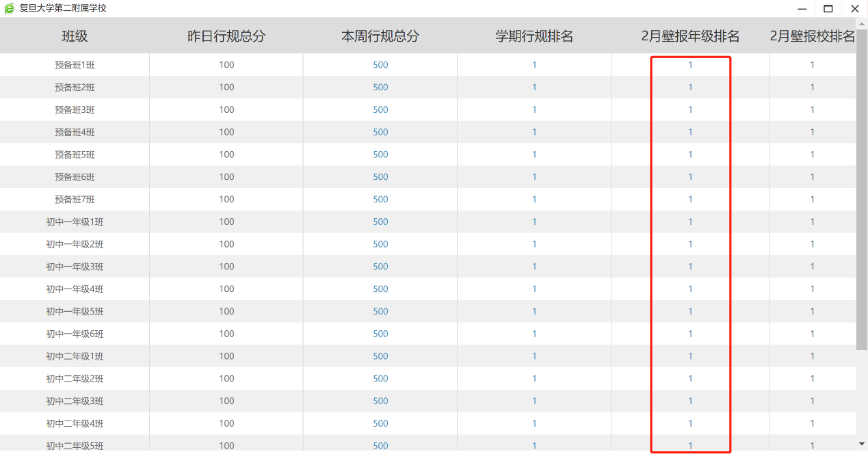
Task: Maximize the application window
Action: (x=828, y=8)
